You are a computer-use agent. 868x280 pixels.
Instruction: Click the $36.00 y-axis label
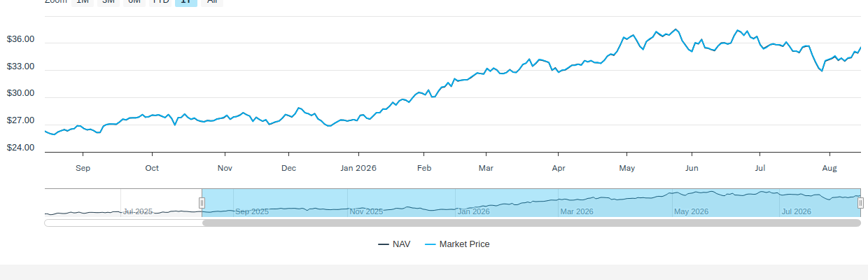(x=20, y=40)
